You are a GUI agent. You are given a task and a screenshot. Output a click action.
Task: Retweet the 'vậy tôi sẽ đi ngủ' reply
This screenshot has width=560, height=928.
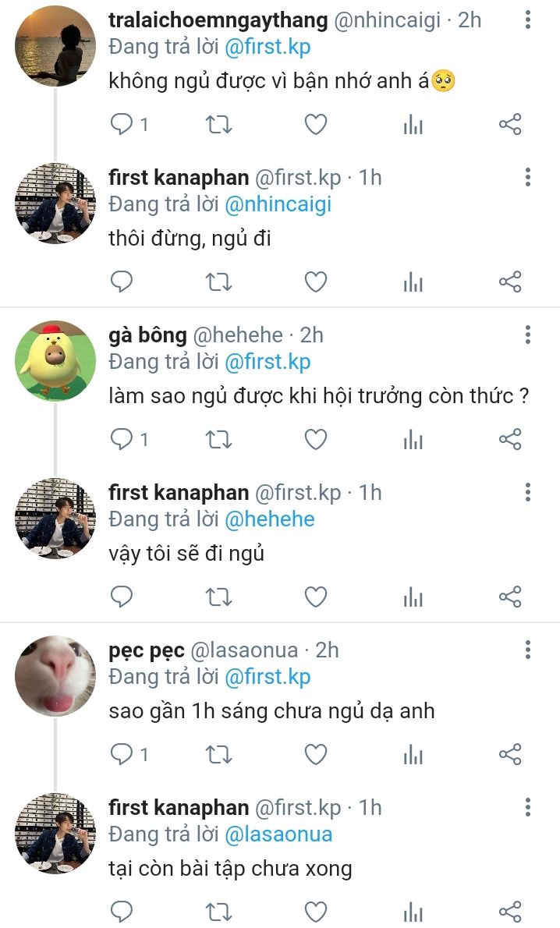tap(218, 597)
